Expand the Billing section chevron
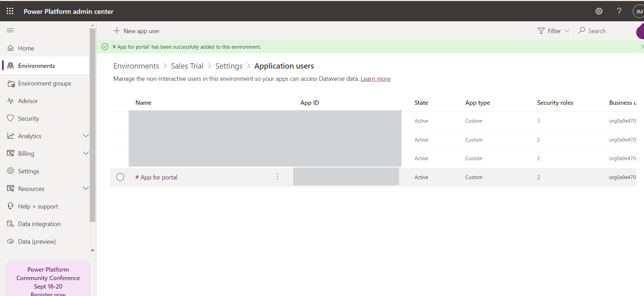The height and width of the screenshot is (296, 644). coord(86,153)
